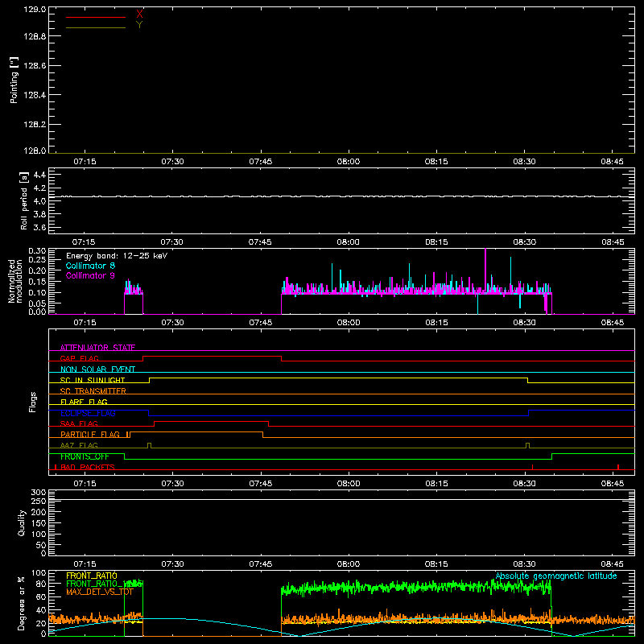Click the Normalized modulation axis title

15,281
